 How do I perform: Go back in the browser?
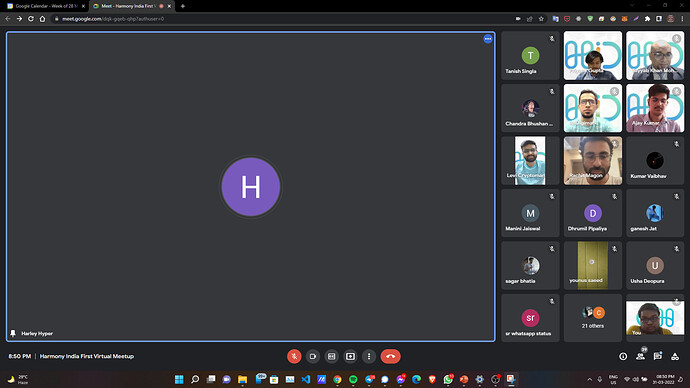click(8, 19)
